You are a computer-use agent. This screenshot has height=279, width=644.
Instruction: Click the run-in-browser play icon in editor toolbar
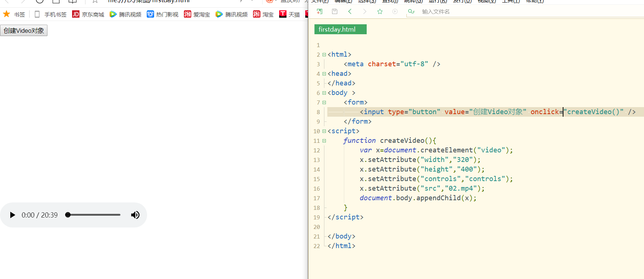[x=395, y=11]
